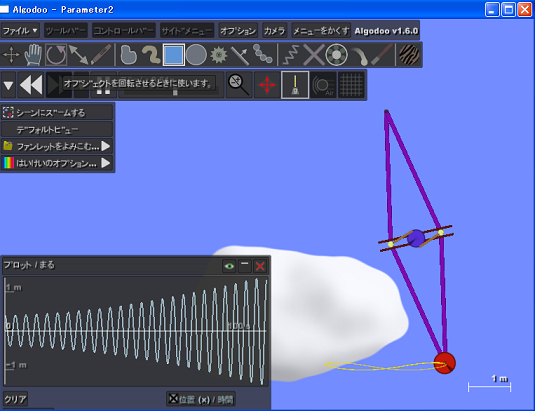Viewport: 535px width, 411px height.
Task: Toggle gravity on or off
Action: 295,85
